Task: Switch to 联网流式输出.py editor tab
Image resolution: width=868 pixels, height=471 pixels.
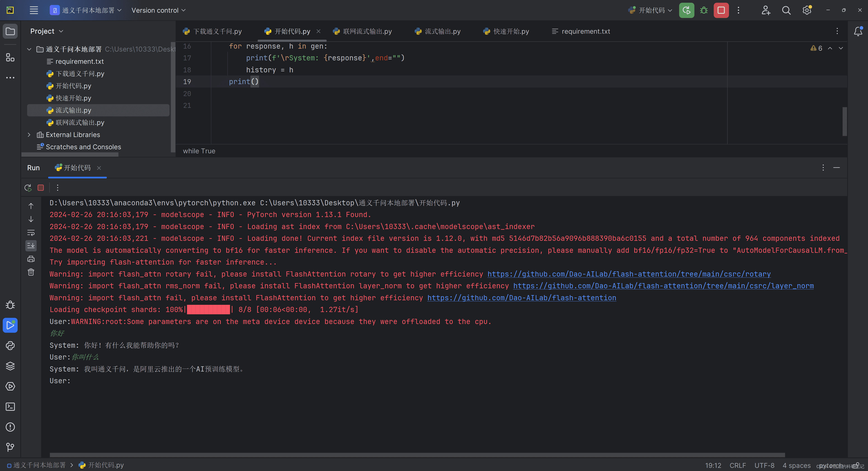Action: (x=362, y=31)
